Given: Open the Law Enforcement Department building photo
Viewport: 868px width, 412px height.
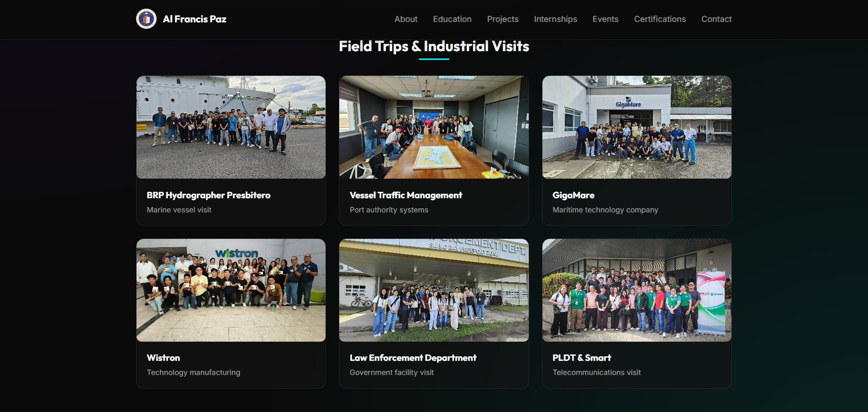Looking at the screenshot, I should click(x=434, y=290).
